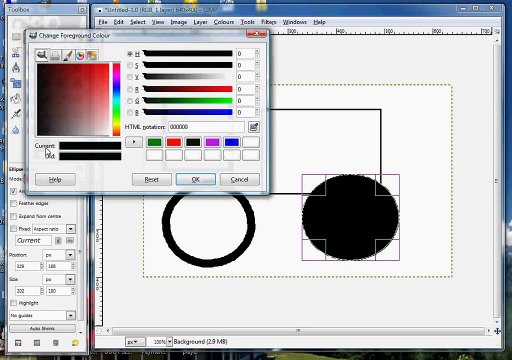Switch to the CMYK printer selector tab

coord(55,55)
